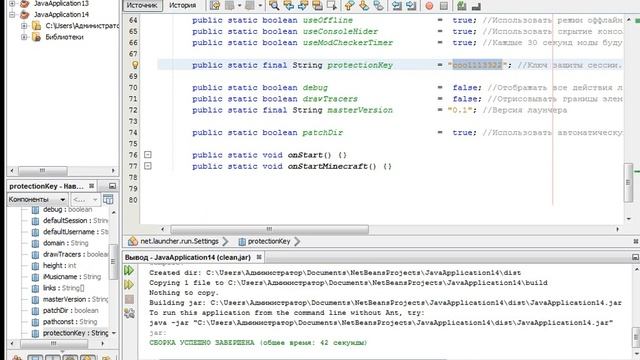
Task: Click the Shift Line Left icon
Action: [396, 5]
